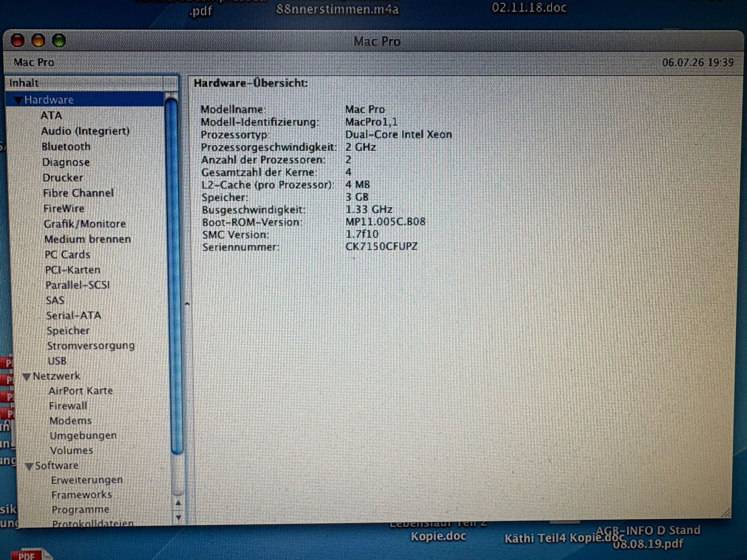The image size is (747, 560).
Task: Select AirPort Karte entry
Action: [81, 391]
